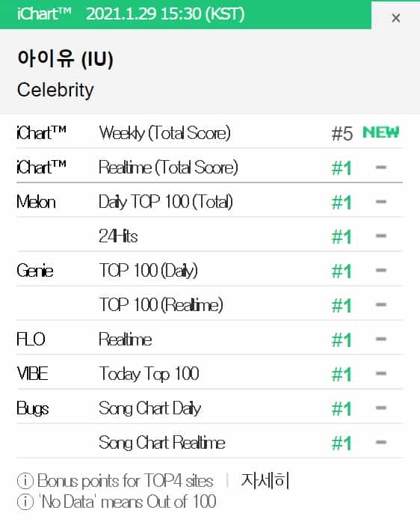The image size is (420, 528).
Task: Select Bugs Song Chart Realtime row
Action: 209,443
